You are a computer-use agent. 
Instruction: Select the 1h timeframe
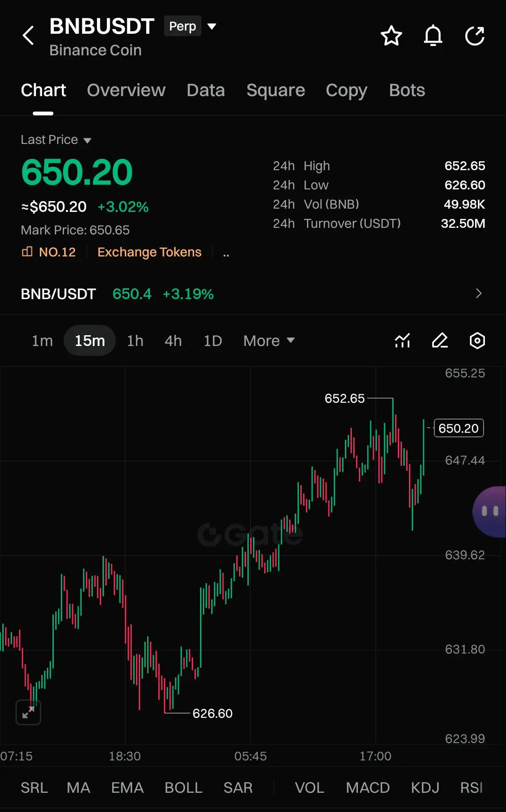135,341
